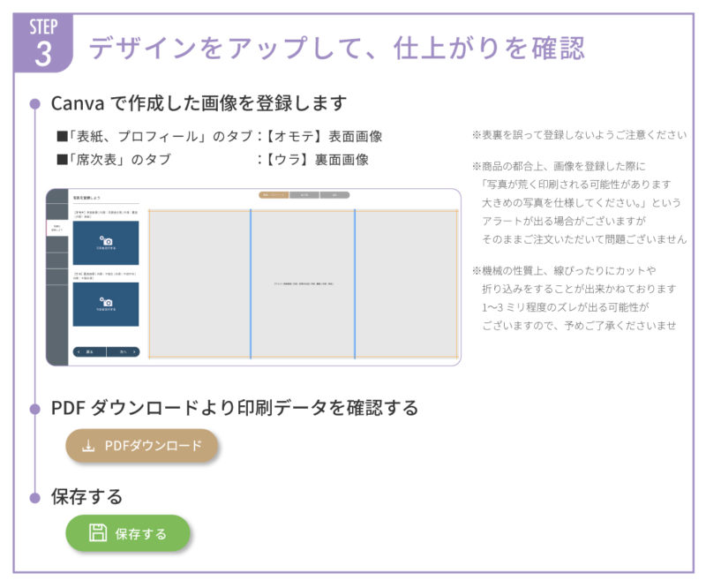Viewport: 706px width, 588px height.
Task: Open the rightmost gray tab above the canvas
Action: [334, 194]
